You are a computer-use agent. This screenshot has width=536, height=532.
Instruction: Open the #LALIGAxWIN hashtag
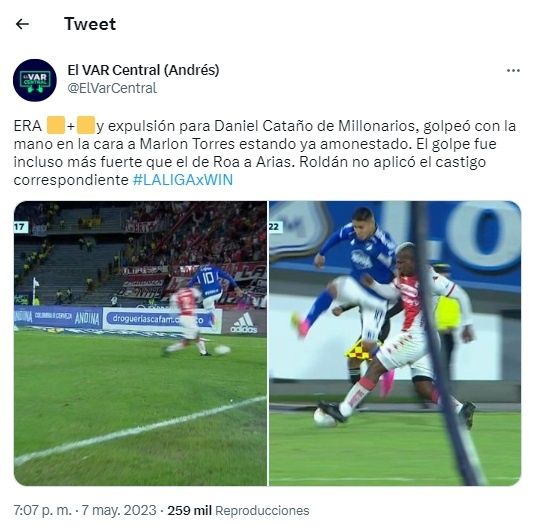pyautogui.click(x=183, y=180)
